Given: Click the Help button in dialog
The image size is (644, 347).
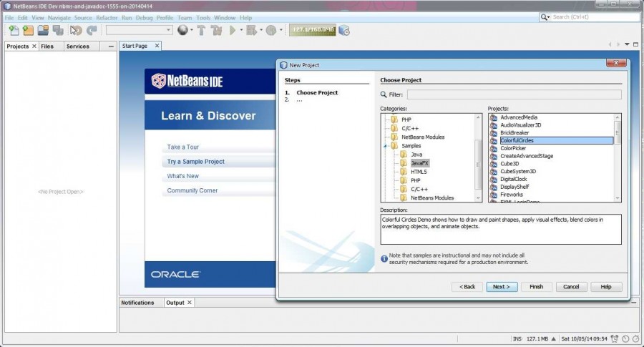Looking at the screenshot, I should pyautogui.click(x=606, y=287).
